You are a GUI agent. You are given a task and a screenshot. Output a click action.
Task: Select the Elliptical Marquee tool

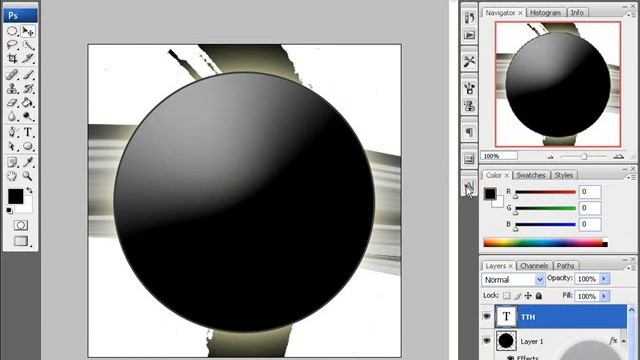pos(12,31)
